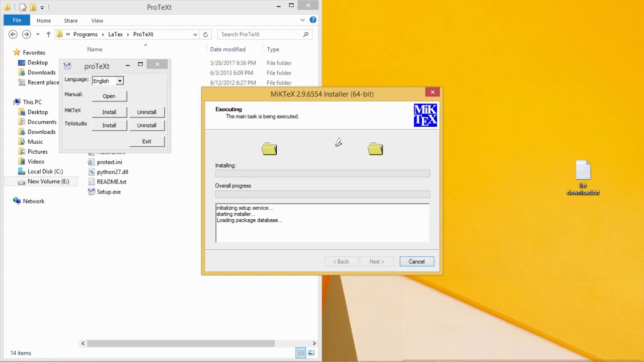Go up one folder level in Explorer
Screen dimensions: 644x362
(48, 34)
